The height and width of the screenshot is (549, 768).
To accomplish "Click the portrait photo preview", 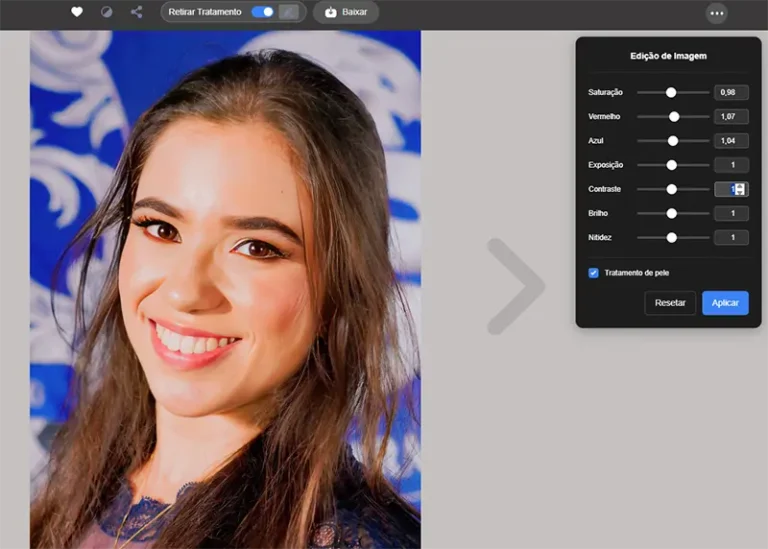I will pyautogui.click(x=225, y=290).
